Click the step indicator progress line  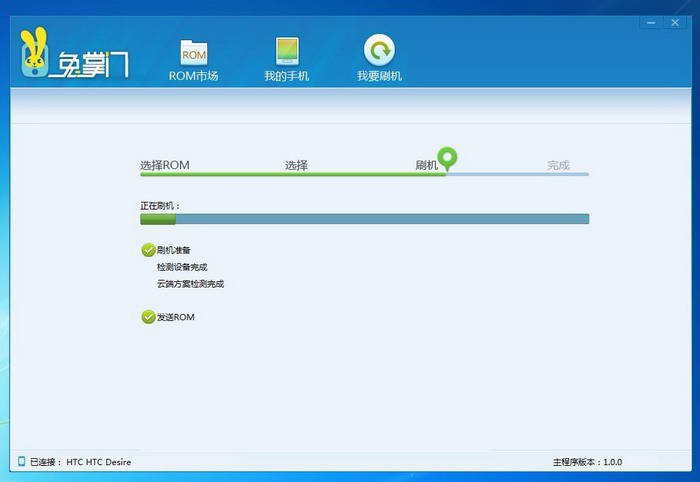pyautogui.click(x=364, y=174)
